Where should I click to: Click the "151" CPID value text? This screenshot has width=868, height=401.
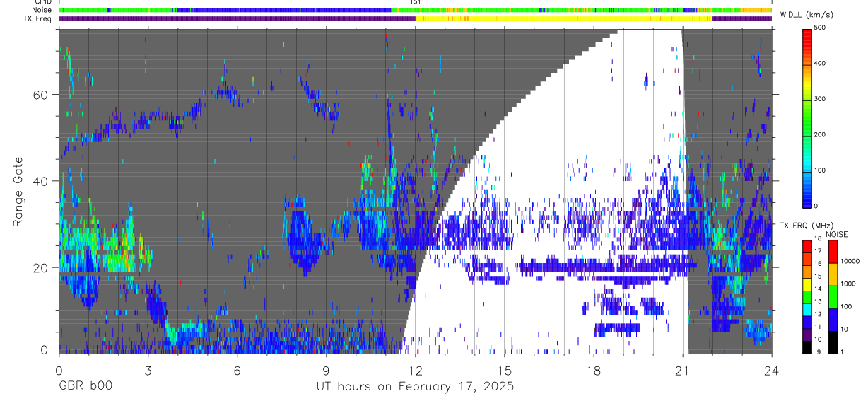(x=416, y=2)
